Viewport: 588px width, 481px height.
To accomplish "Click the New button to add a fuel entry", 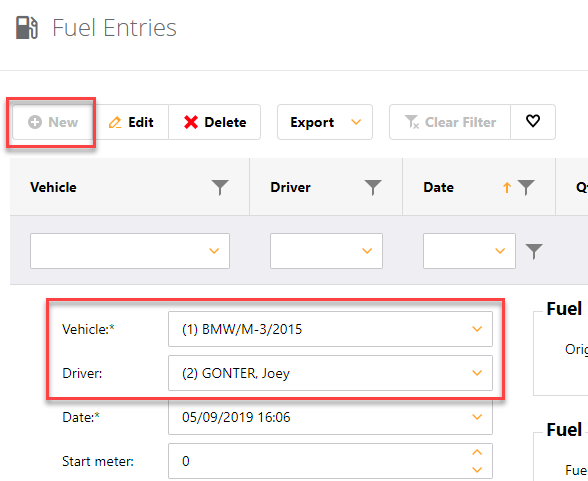I will (x=53, y=122).
